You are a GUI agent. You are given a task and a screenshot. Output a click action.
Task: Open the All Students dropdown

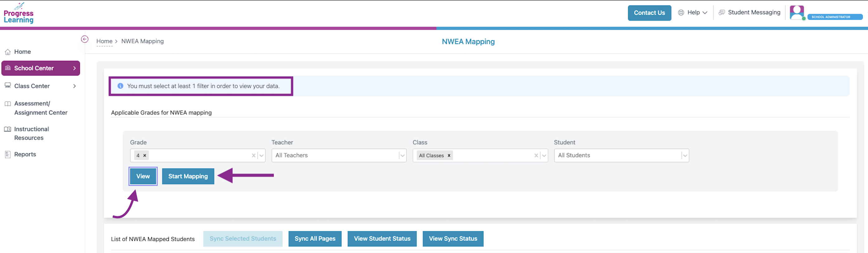(x=621, y=155)
